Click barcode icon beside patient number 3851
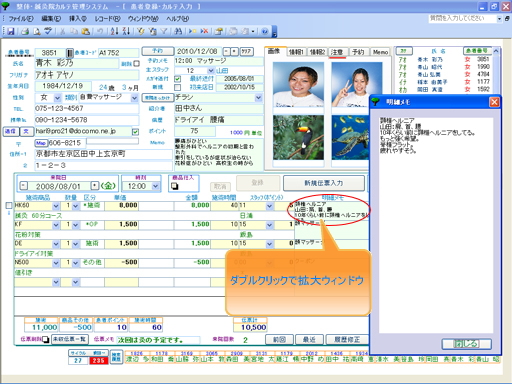Image resolution: width=512 pixels, height=384 pixels. click(x=69, y=53)
